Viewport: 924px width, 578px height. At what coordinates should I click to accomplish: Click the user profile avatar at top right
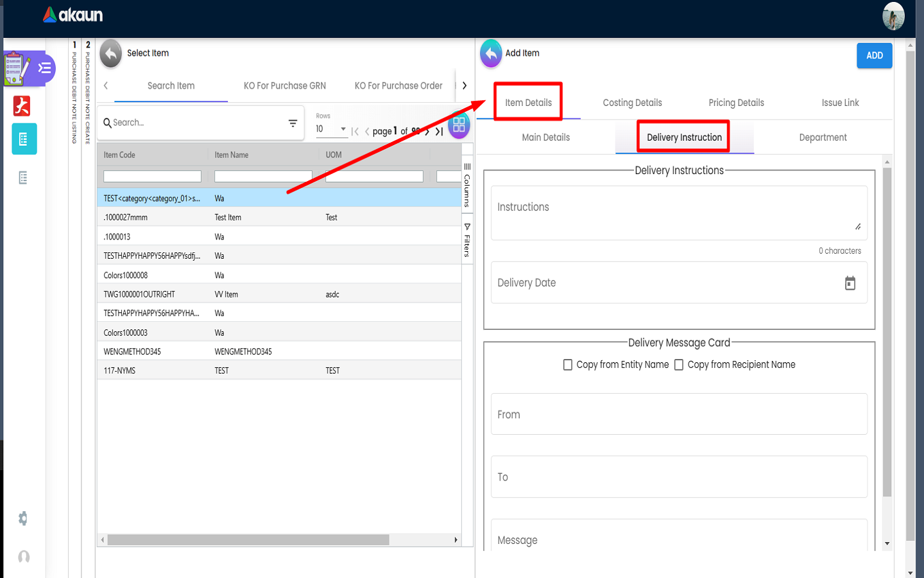893,16
